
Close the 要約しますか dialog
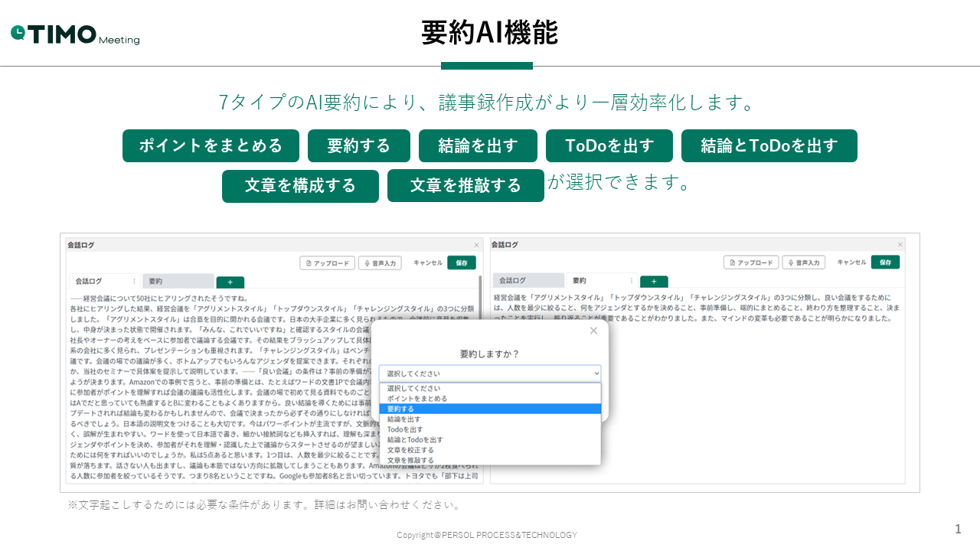pos(593,331)
